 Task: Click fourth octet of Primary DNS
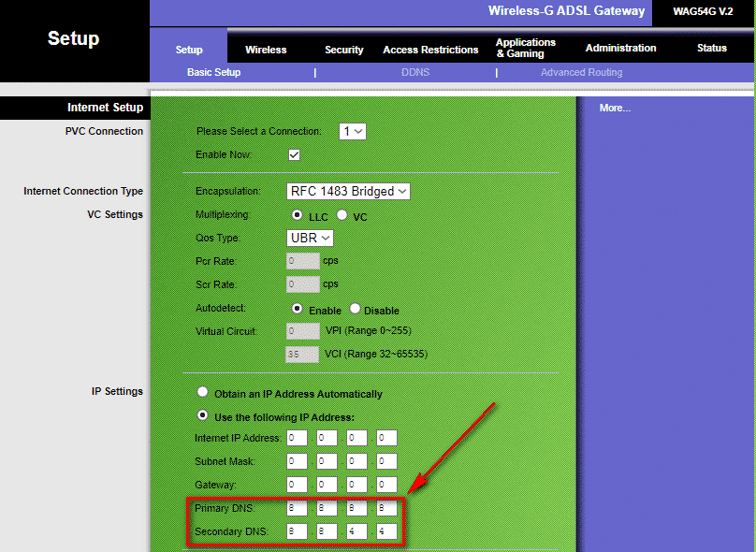tap(386, 508)
